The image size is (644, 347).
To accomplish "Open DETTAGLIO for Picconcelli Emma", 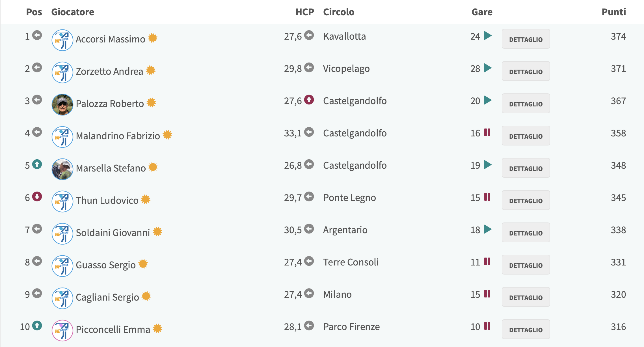I will point(526,329).
